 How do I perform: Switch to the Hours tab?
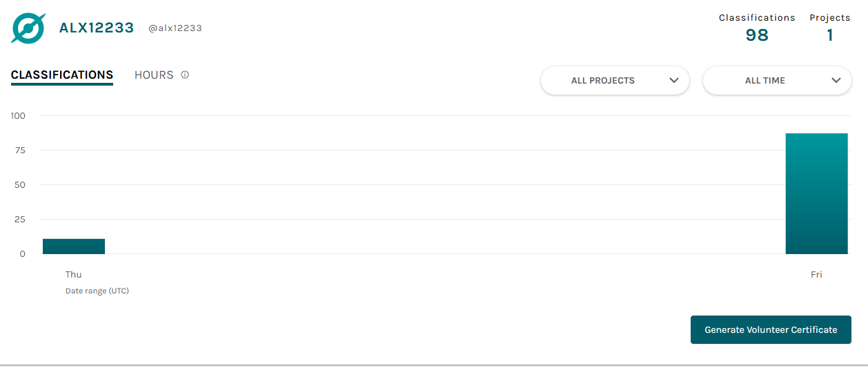[x=154, y=75]
